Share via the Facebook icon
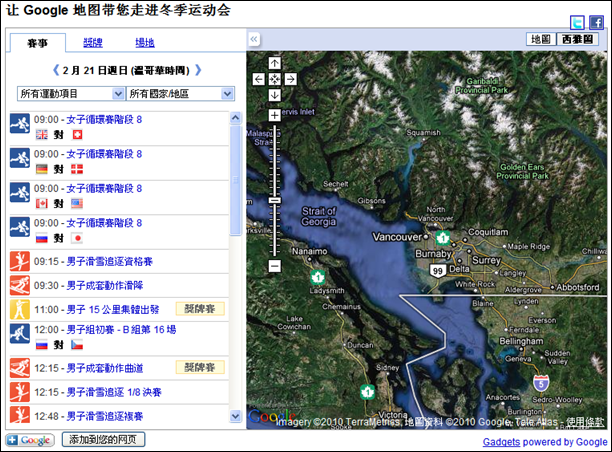Image resolution: width=612 pixels, height=452 pixels. pyautogui.click(x=596, y=23)
